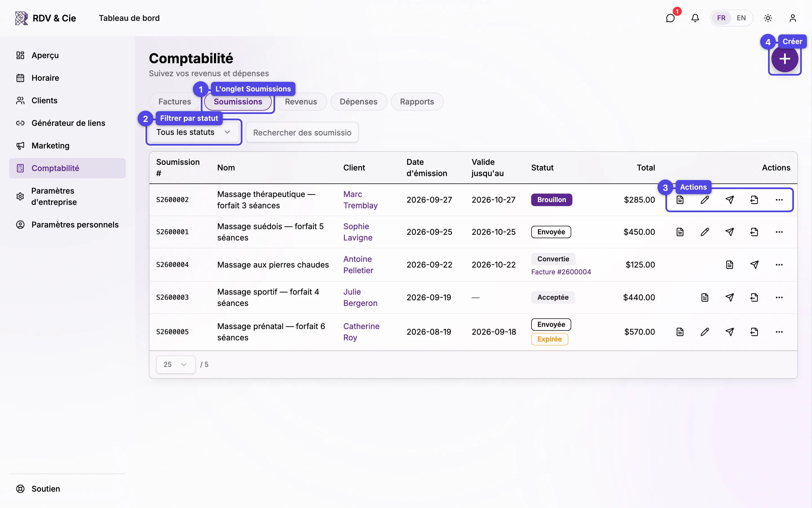The image size is (812, 508).
Task: Open client Marc Tremblay link
Action: [x=360, y=200]
